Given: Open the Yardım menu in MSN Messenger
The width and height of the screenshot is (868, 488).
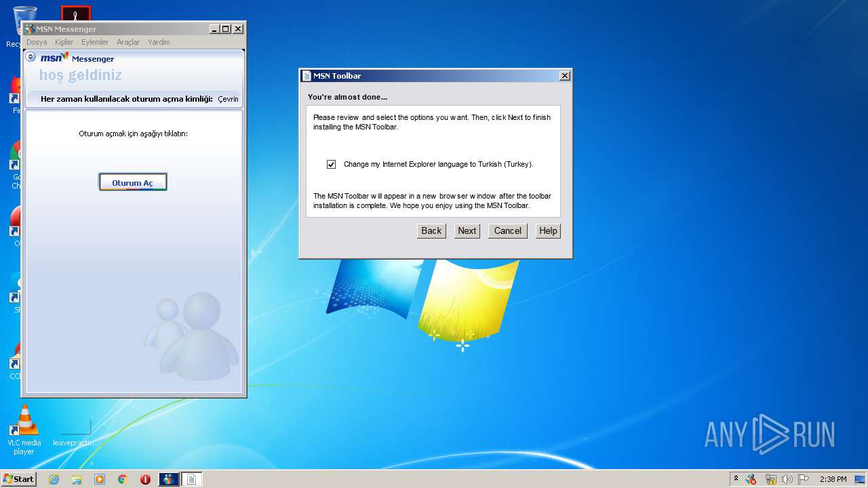Looking at the screenshot, I should [x=159, y=42].
